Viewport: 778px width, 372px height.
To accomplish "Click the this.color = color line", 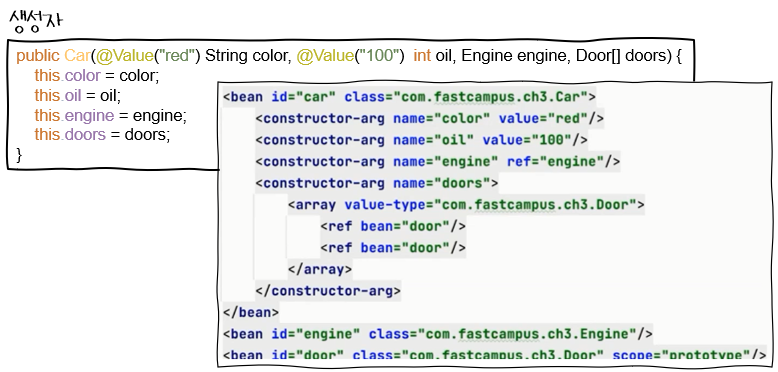I will click(97, 76).
